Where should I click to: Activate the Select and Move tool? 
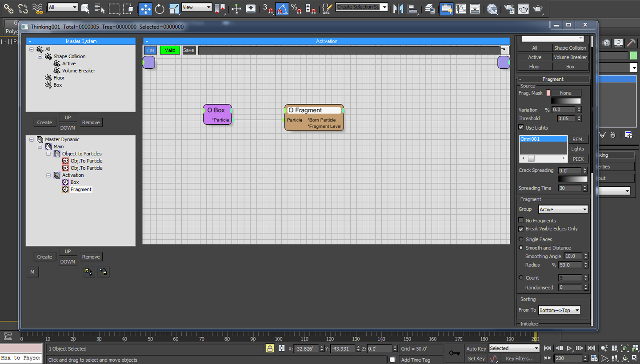145,8
